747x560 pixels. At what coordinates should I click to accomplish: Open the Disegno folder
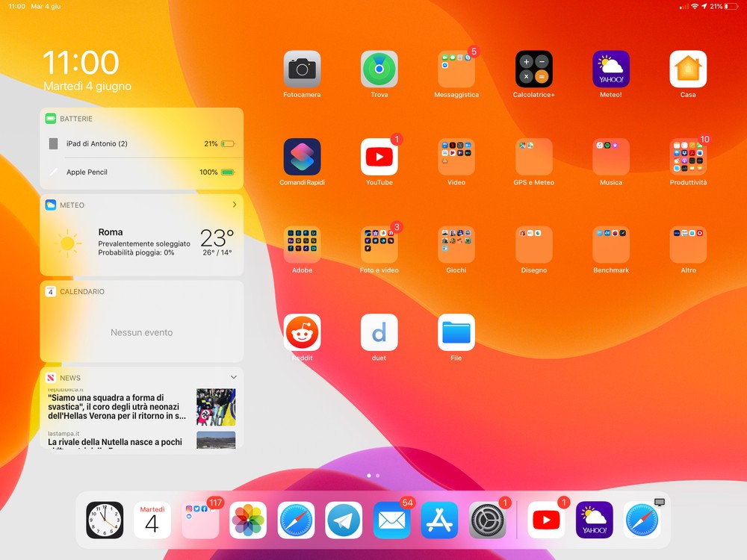[533, 244]
